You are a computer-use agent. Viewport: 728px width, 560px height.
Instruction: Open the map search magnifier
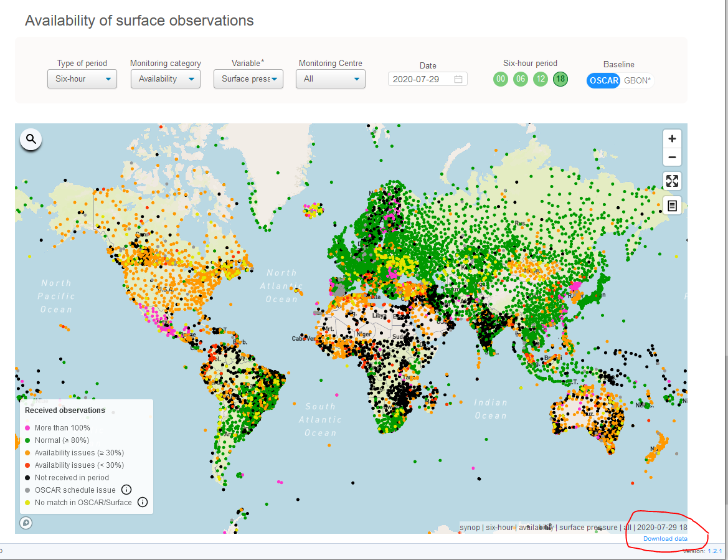click(31, 139)
